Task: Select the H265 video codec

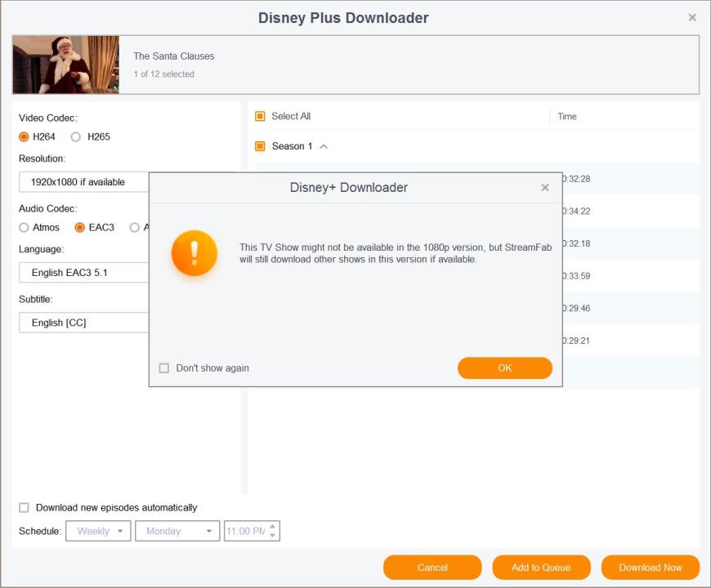Action: pyautogui.click(x=76, y=137)
